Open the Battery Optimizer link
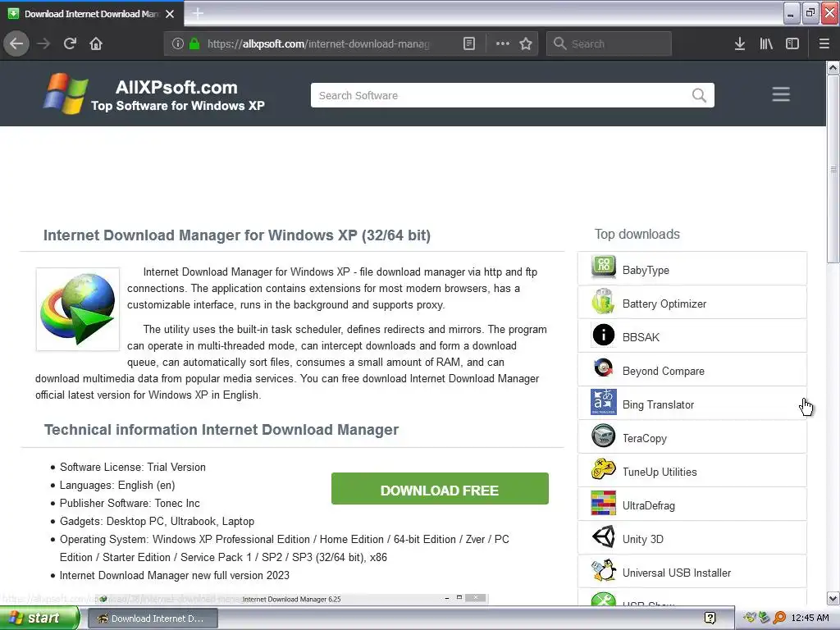The image size is (840, 630). pyautogui.click(x=664, y=304)
